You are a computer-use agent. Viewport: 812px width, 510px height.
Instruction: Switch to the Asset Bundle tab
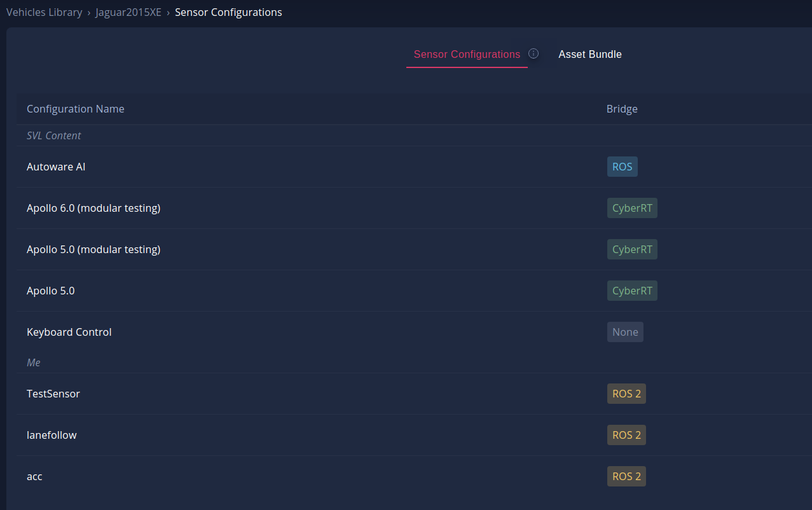click(x=590, y=54)
